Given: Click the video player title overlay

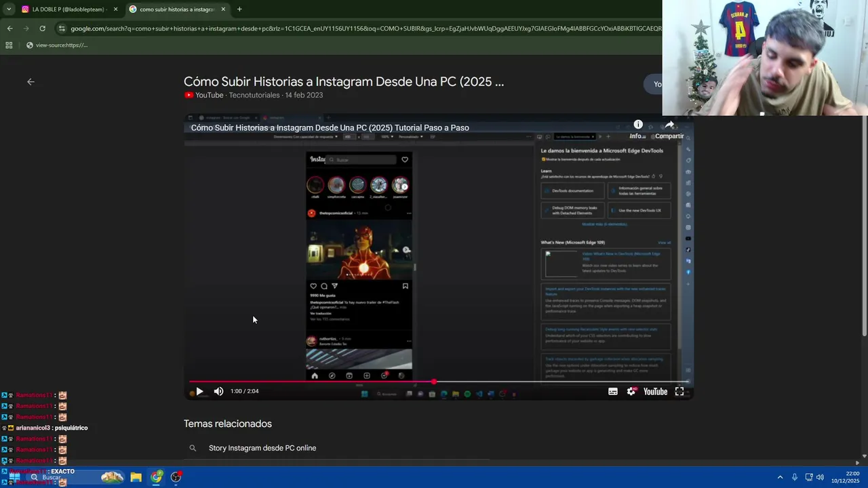Looking at the screenshot, I should (330, 127).
